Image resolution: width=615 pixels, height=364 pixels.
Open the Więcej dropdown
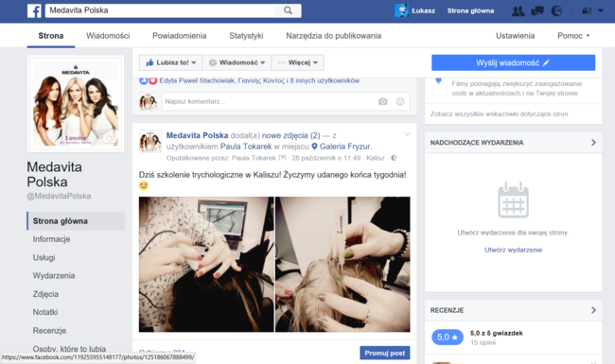coord(298,62)
